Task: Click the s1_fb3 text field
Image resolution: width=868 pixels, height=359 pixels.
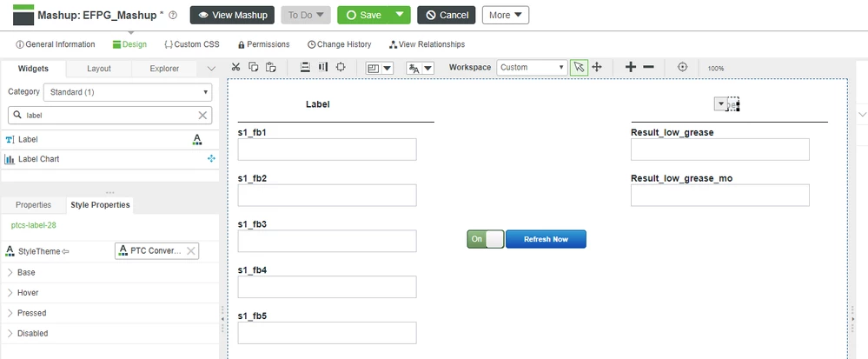Action: [x=328, y=241]
